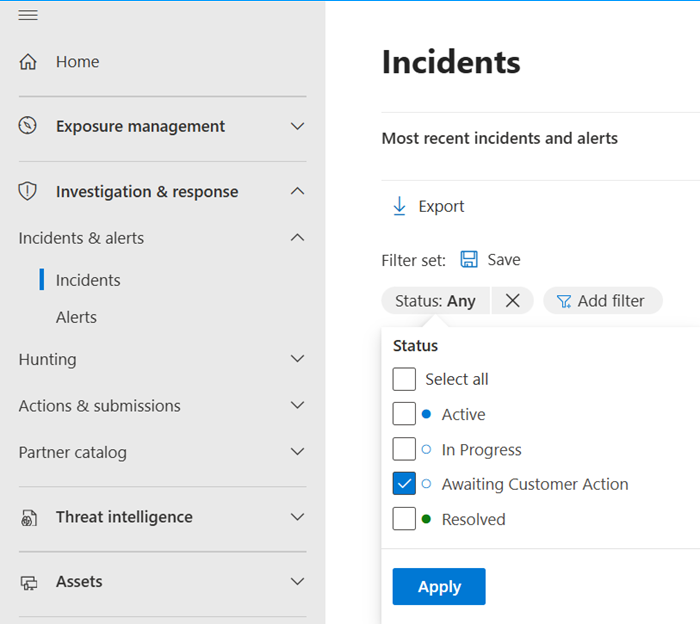Open the Alerts navigation item
700x624 pixels.
(x=76, y=317)
